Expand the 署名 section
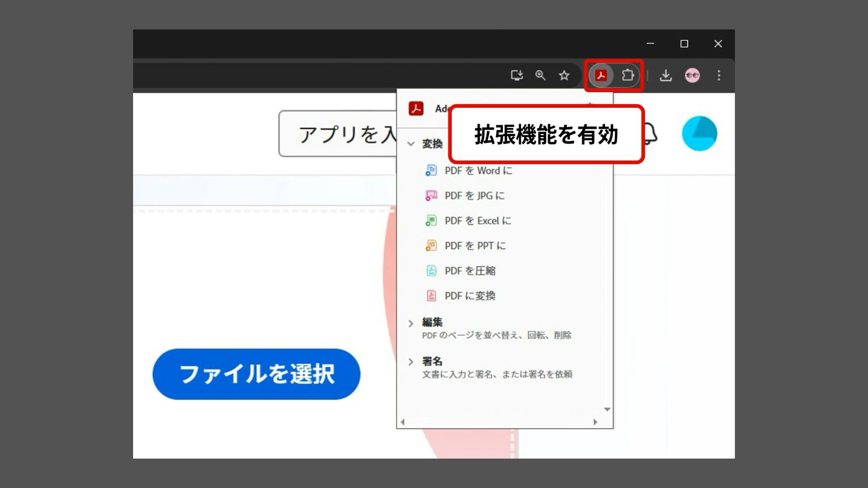Image resolution: width=868 pixels, height=488 pixels. click(x=411, y=362)
